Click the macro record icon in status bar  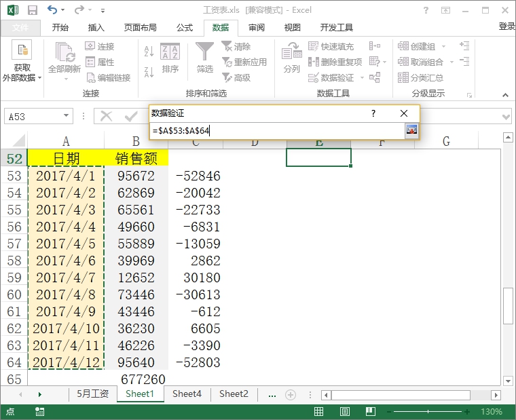coord(40,411)
